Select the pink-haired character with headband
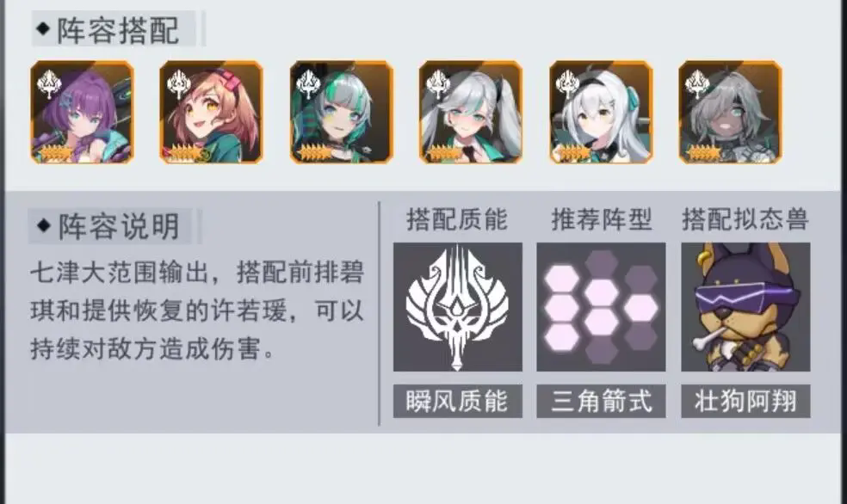The width and height of the screenshot is (847, 504). coord(212,113)
